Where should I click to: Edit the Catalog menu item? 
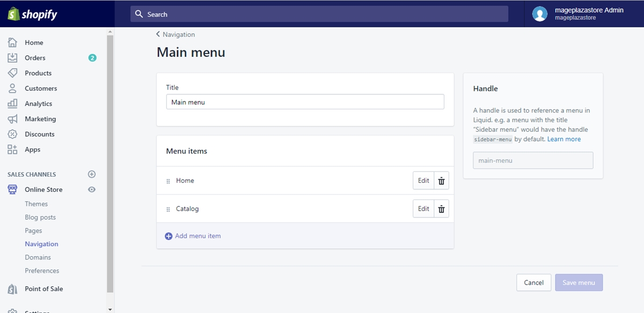click(x=423, y=209)
